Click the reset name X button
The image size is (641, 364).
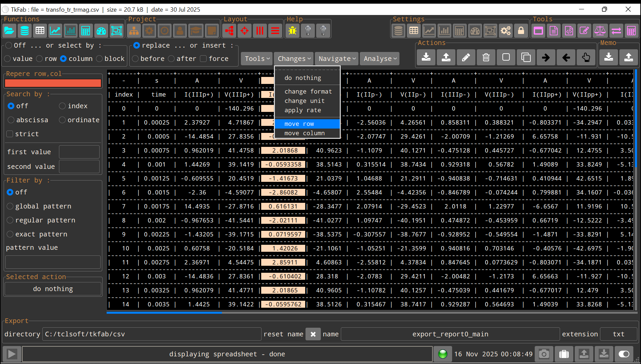[x=313, y=334]
